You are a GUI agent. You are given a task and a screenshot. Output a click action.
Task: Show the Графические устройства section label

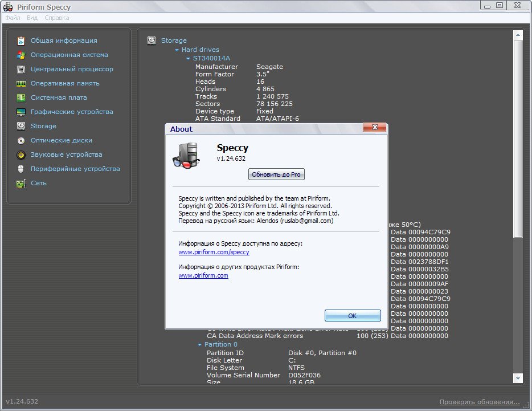coord(72,112)
